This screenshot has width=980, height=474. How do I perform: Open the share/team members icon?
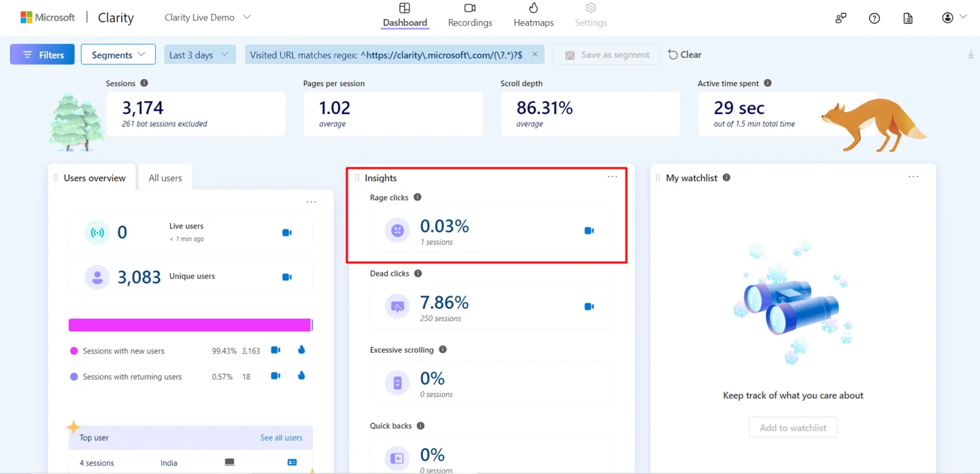click(841, 18)
